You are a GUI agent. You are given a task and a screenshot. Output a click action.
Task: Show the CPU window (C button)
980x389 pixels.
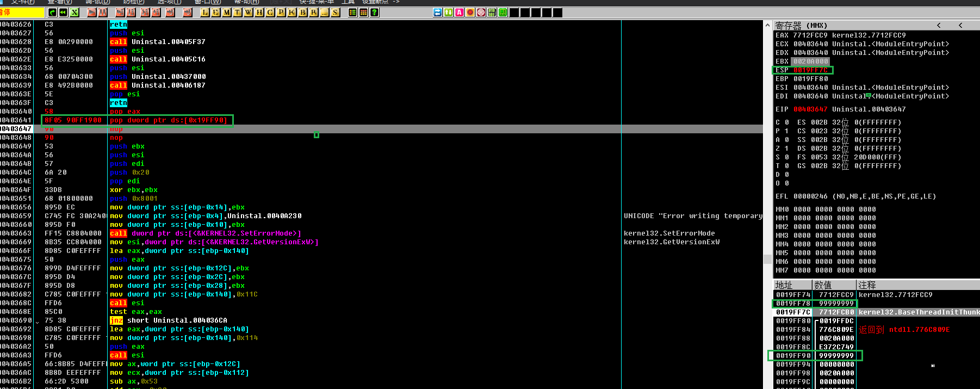click(x=270, y=13)
